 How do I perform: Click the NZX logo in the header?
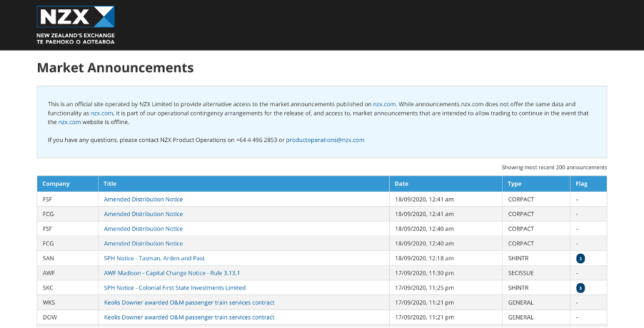pyautogui.click(x=76, y=25)
